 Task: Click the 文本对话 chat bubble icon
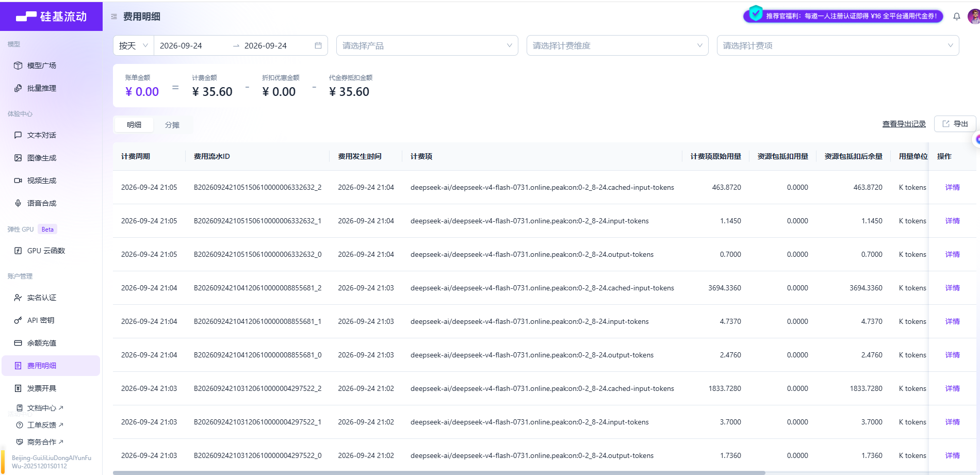18,135
